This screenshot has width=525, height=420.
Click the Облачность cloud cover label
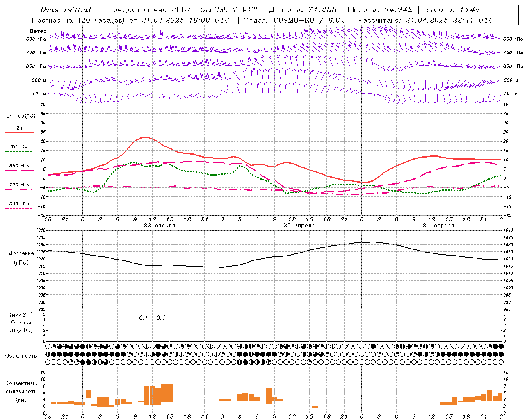21,356
